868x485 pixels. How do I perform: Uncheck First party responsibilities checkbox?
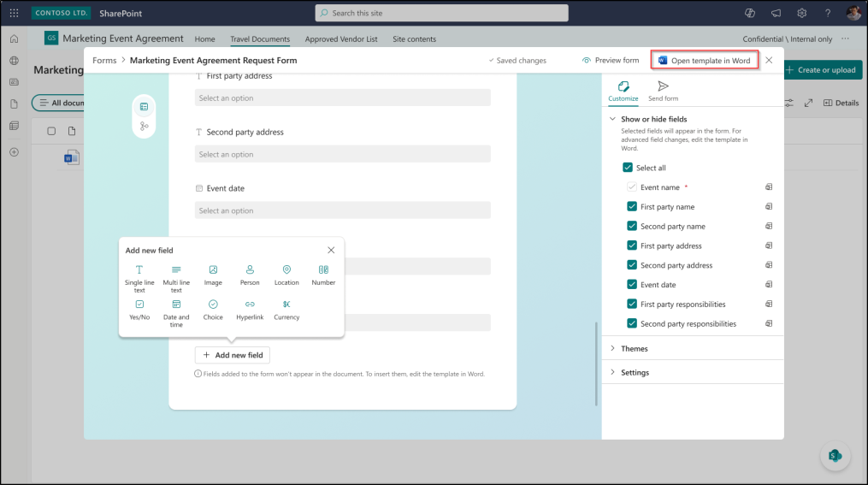(x=632, y=304)
